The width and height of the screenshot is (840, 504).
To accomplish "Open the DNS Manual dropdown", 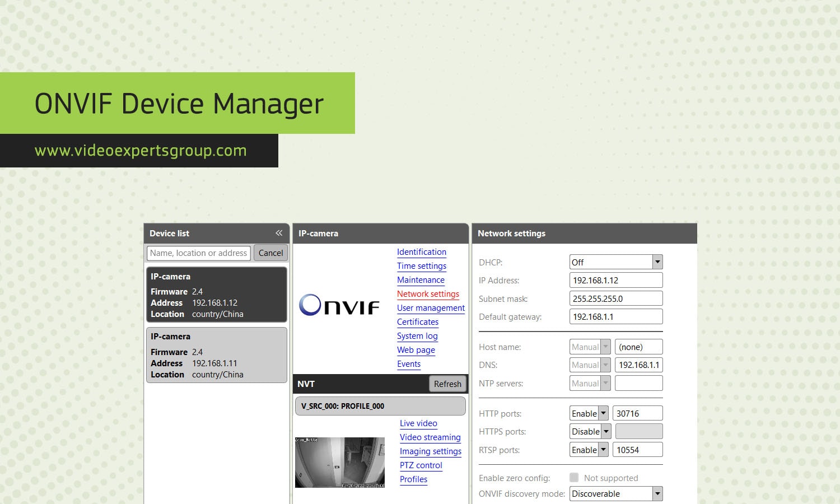I will pos(590,365).
